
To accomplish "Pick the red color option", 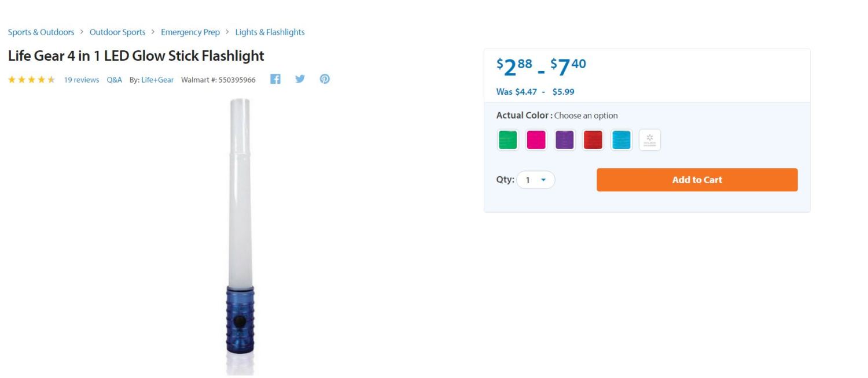I will (593, 140).
